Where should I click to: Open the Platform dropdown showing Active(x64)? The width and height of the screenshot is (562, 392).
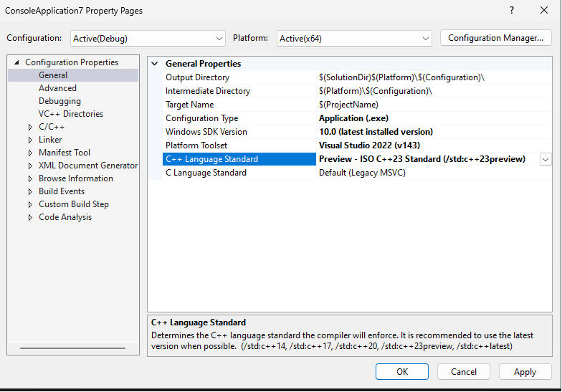pyautogui.click(x=354, y=39)
